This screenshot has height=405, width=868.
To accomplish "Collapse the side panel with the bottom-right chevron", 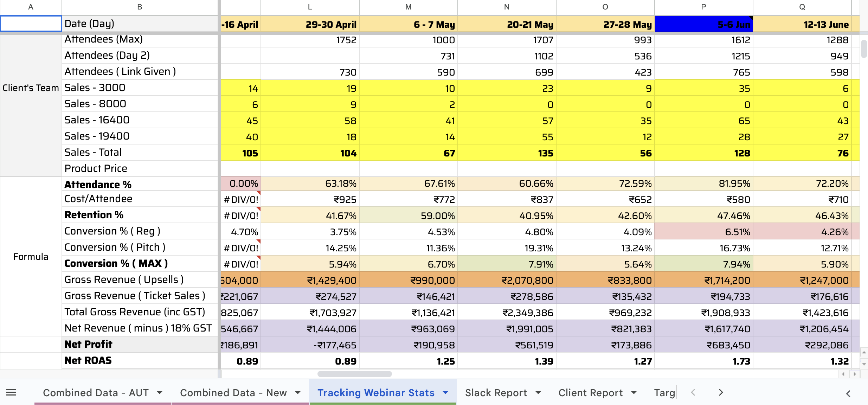I will 848,394.
